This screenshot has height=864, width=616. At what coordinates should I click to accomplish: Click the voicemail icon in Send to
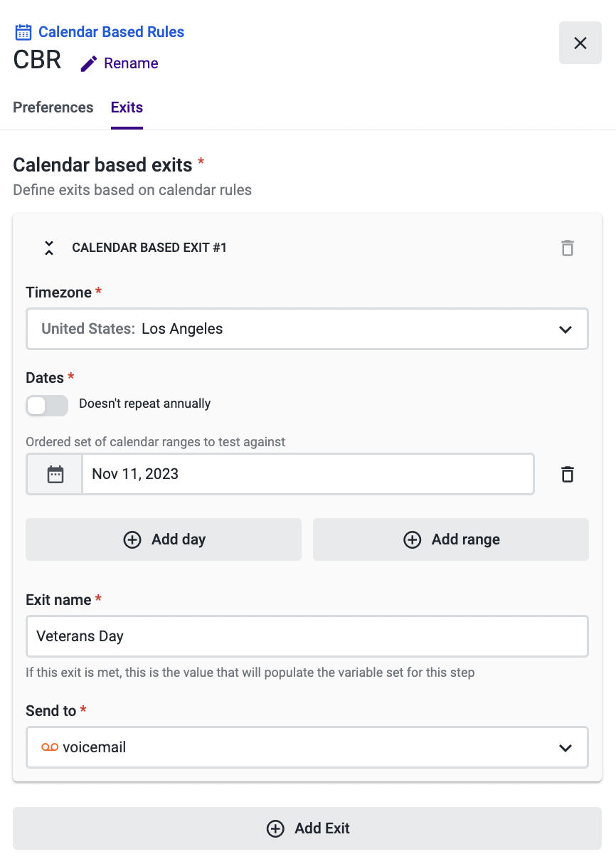(49, 747)
